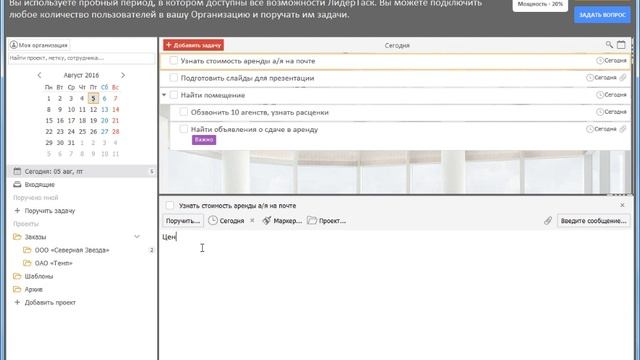Open my organization button

coord(39,45)
